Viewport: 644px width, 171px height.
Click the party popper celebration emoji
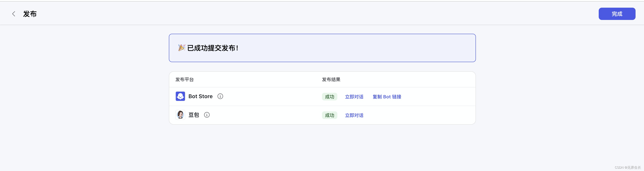[x=182, y=48]
